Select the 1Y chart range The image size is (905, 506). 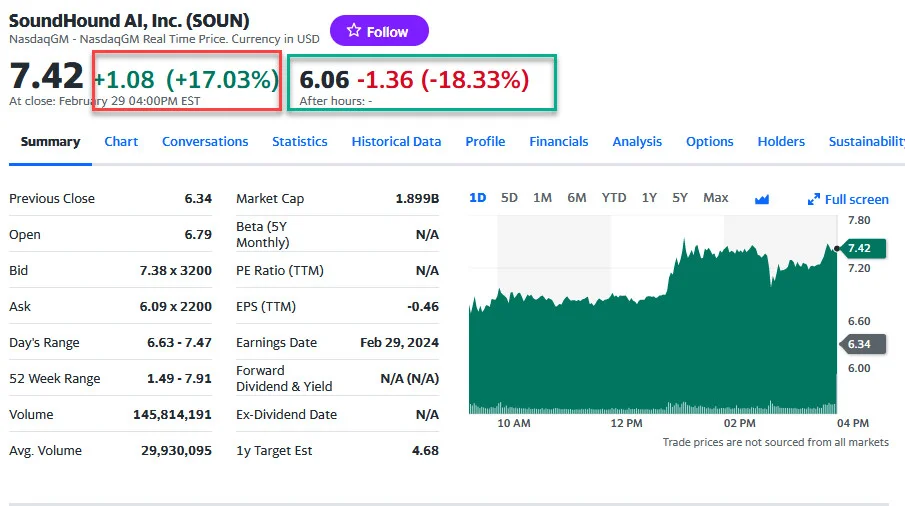tap(649, 198)
